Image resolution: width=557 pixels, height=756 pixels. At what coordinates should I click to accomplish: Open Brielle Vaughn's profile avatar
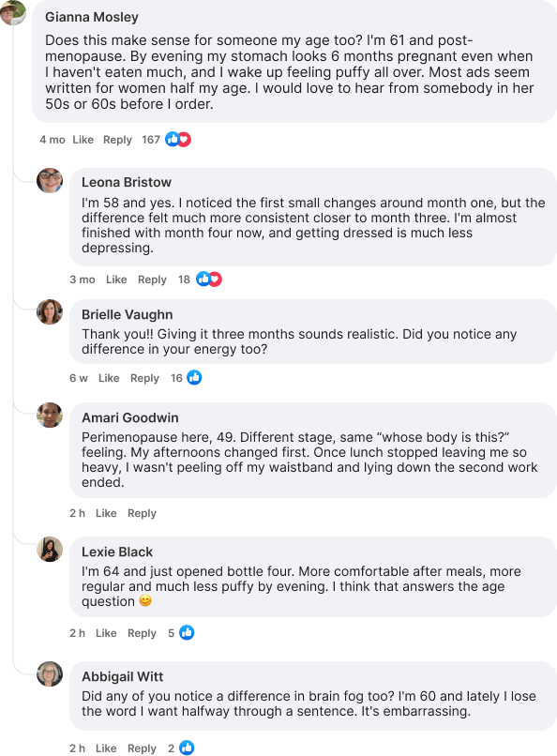click(x=50, y=312)
